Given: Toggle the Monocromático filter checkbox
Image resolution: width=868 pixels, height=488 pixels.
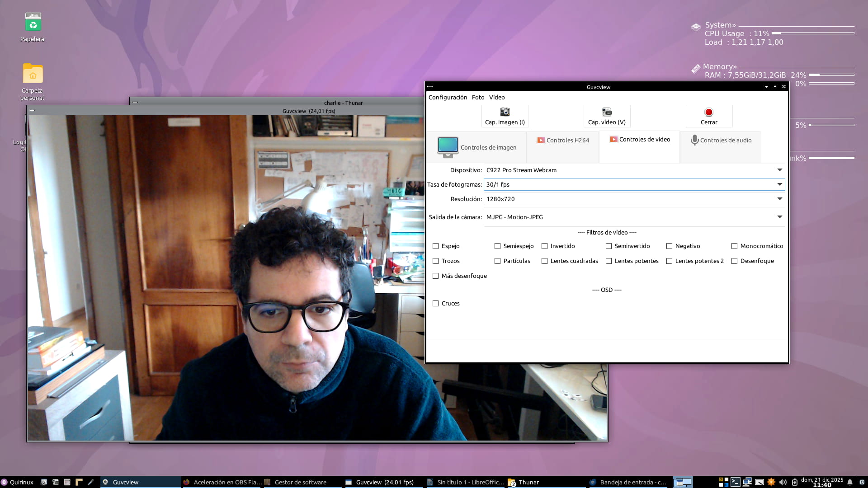Looking at the screenshot, I should pyautogui.click(x=735, y=246).
